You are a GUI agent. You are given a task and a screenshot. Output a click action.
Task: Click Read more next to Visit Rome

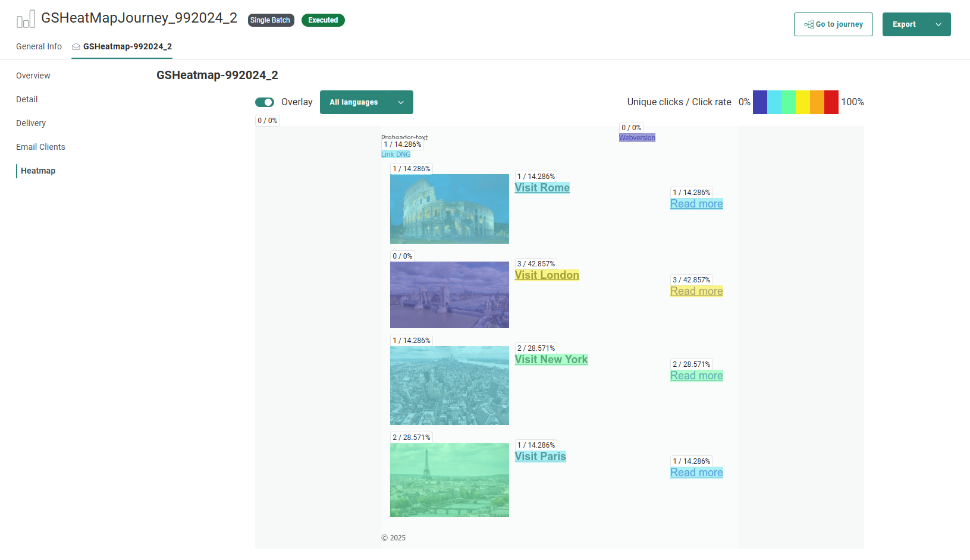696,204
